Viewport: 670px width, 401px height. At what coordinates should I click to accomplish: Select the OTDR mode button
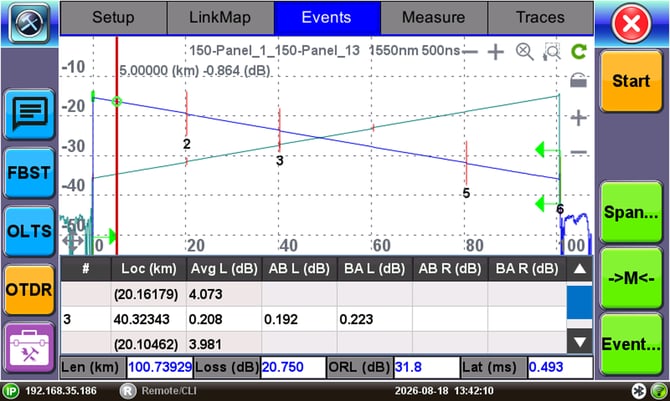29,290
